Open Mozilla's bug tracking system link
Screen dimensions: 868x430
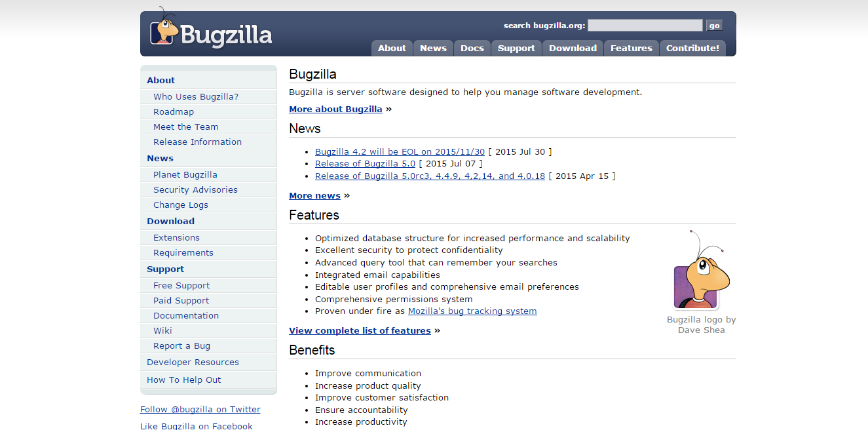[472, 311]
